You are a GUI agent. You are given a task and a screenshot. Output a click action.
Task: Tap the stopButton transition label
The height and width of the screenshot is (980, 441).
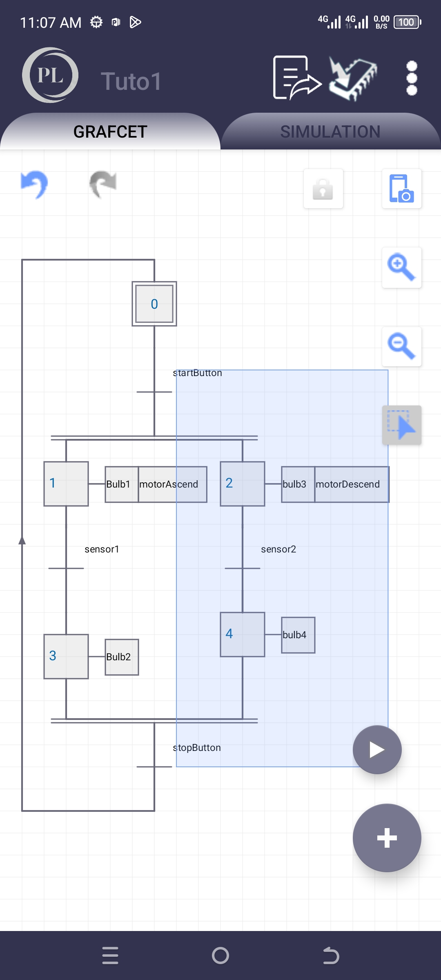tap(197, 748)
